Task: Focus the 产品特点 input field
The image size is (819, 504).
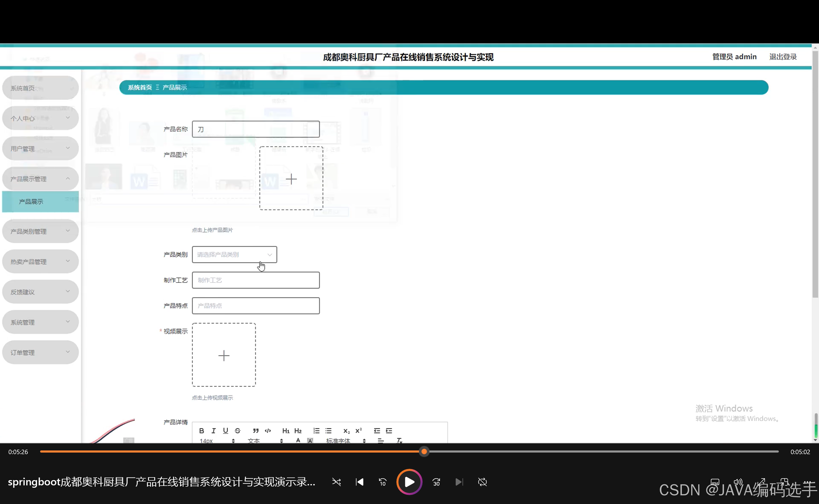Action: (x=256, y=306)
